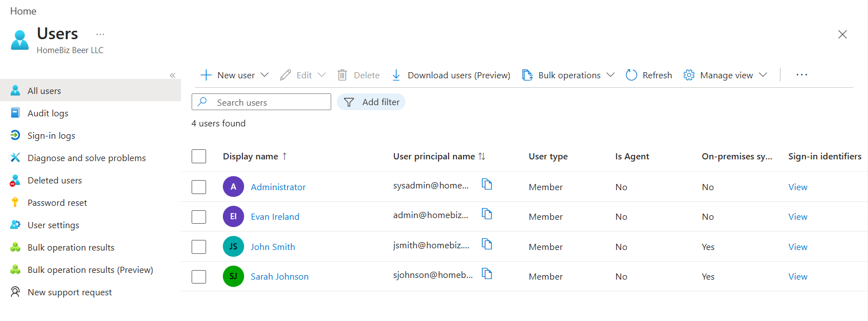
Task: Click the Sign-in identifiers column header
Action: 824,157
